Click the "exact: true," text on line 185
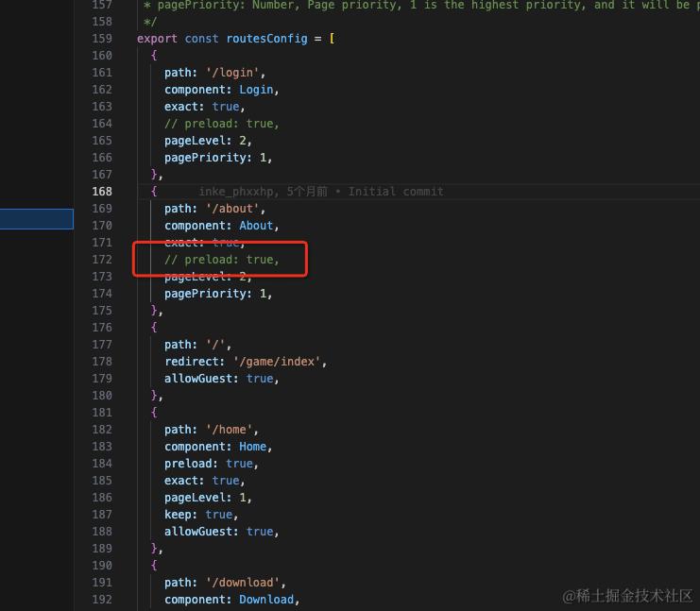 204,481
